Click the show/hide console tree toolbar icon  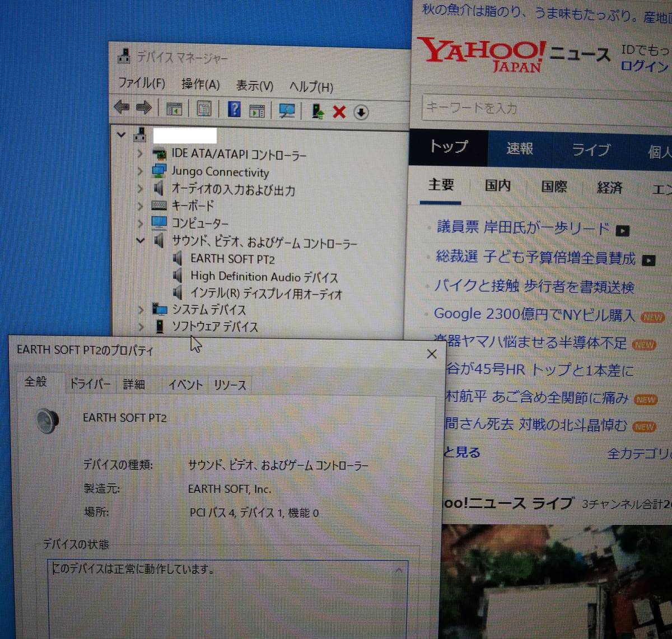174,109
